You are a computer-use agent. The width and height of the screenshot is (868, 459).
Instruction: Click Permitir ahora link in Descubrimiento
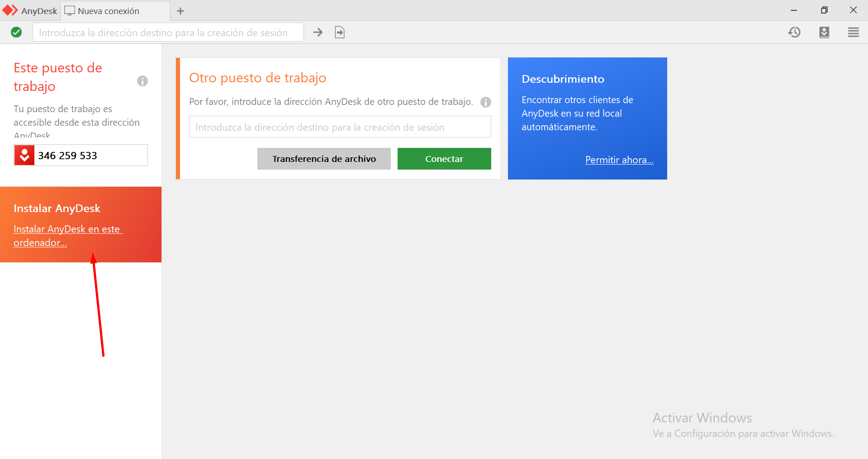click(x=619, y=160)
